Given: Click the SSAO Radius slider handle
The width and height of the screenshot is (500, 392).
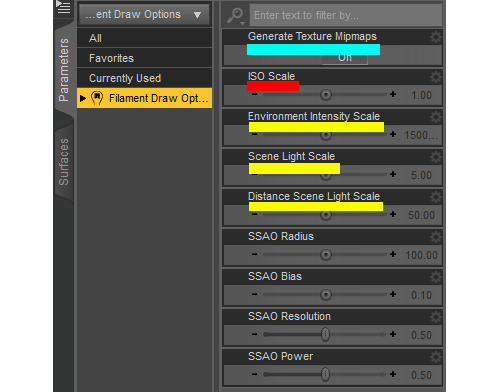Looking at the screenshot, I should (326, 255).
